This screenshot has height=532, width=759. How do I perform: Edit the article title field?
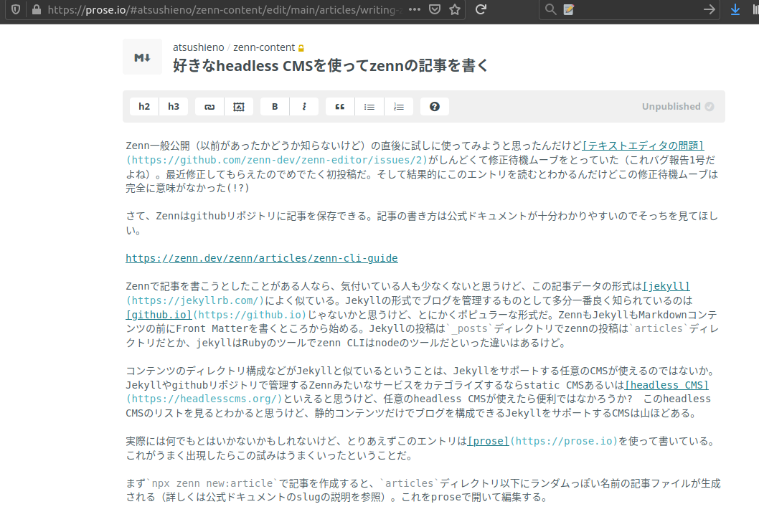(331, 65)
